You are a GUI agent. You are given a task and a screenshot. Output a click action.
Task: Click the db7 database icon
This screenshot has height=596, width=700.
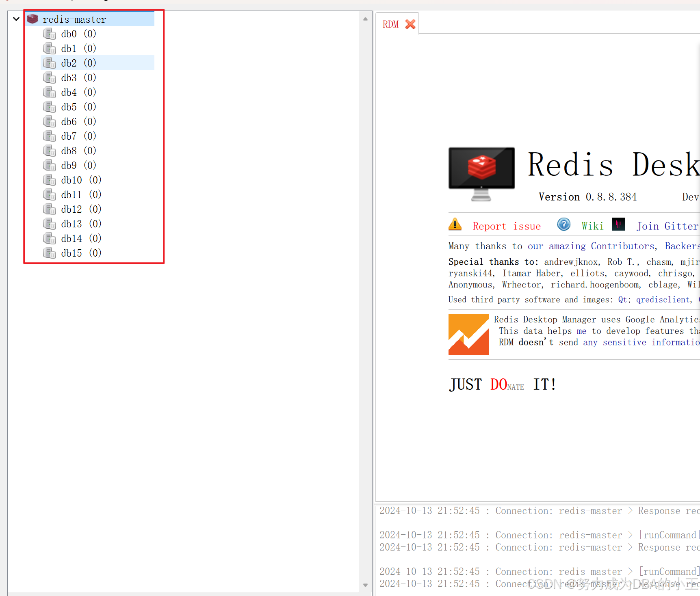click(x=50, y=136)
